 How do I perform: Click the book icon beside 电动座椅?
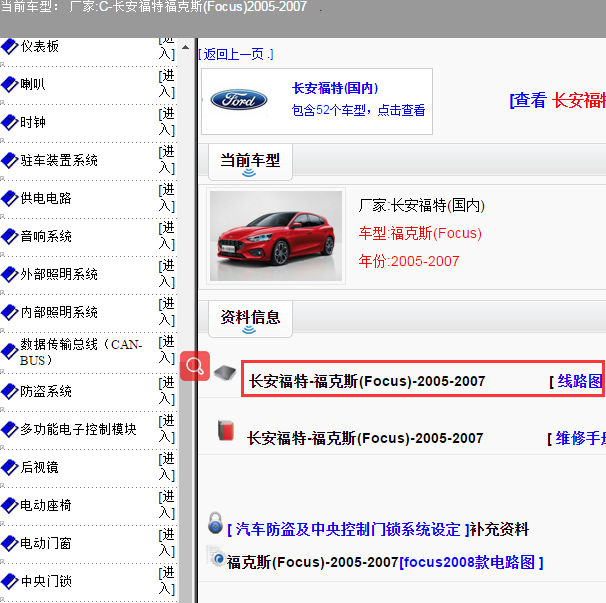pos(9,505)
